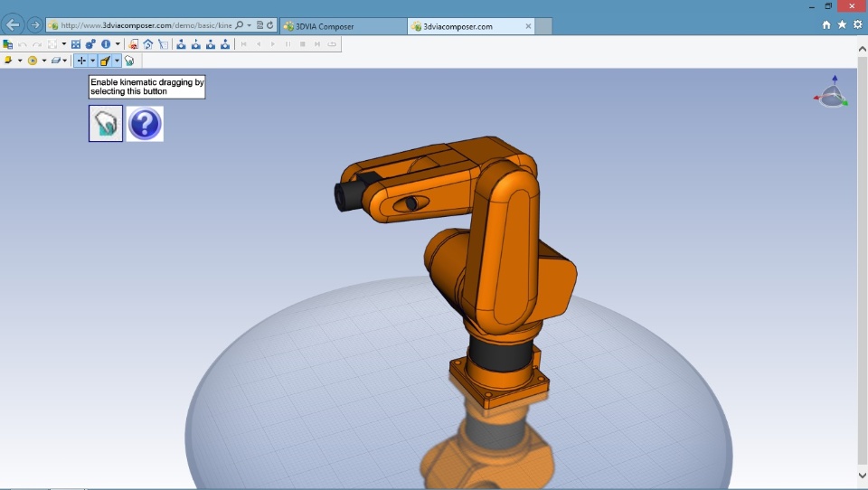Image resolution: width=868 pixels, height=490 pixels.
Task: Click the compatibility view icon in address bar
Action: point(259,25)
